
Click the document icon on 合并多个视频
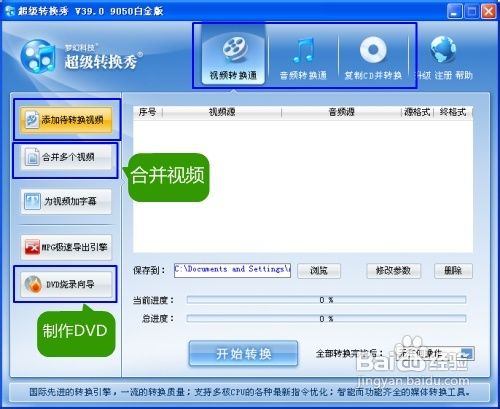pyautogui.click(x=32, y=157)
